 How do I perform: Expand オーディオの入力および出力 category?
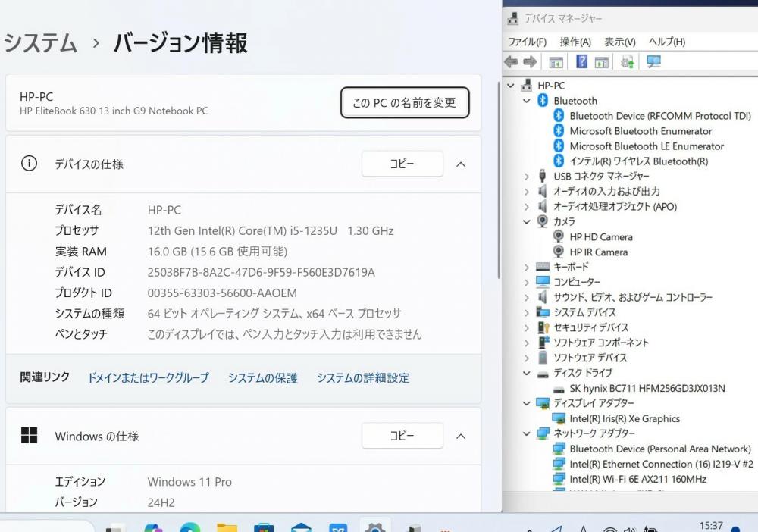coord(527,191)
